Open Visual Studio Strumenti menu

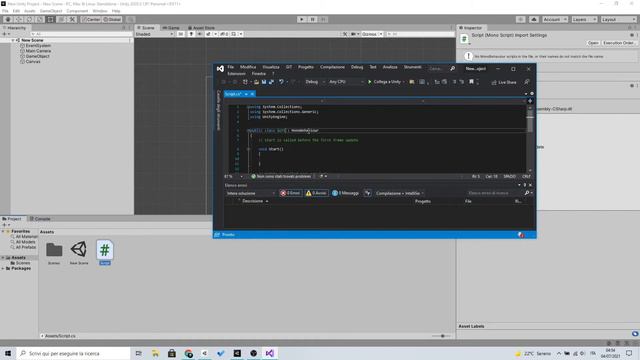(x=412, y=67)
